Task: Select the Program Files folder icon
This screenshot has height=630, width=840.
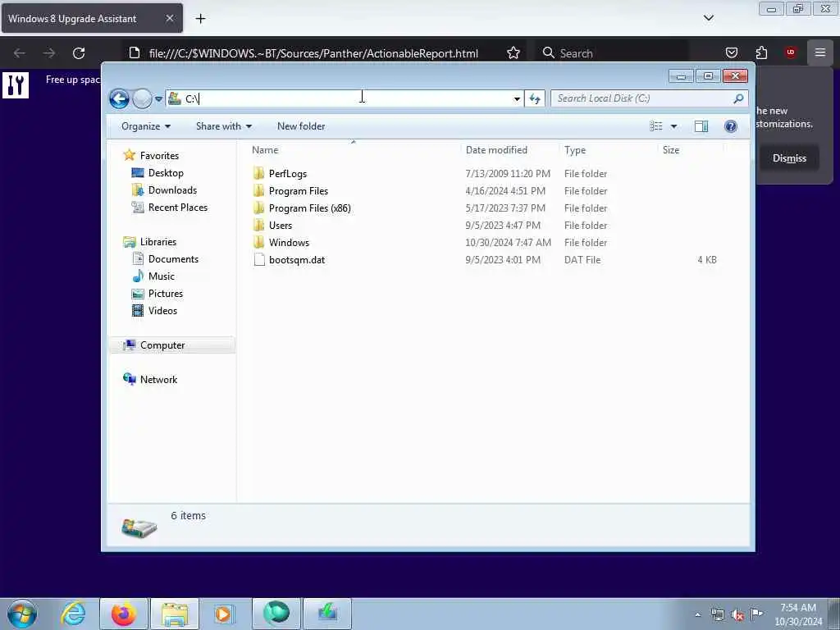Action: click(258, 190)
